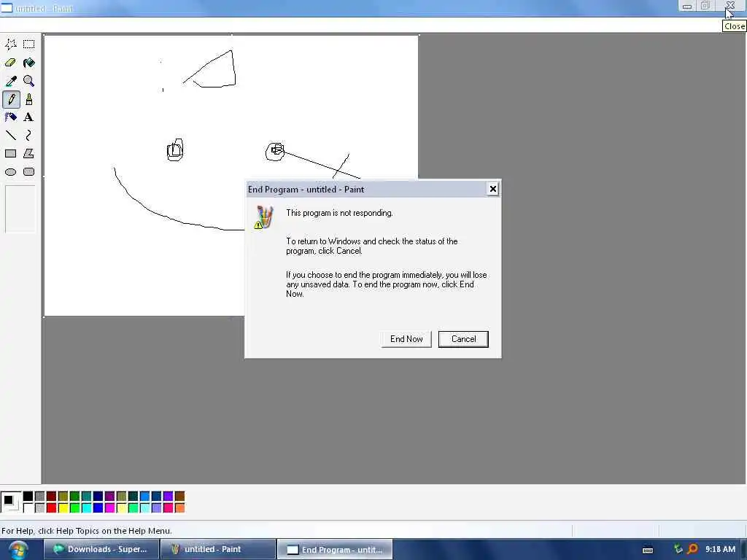Pick the hot pink palette color
Image resolution: width=747 pixels, height=560 pixels.
point(169,508)
